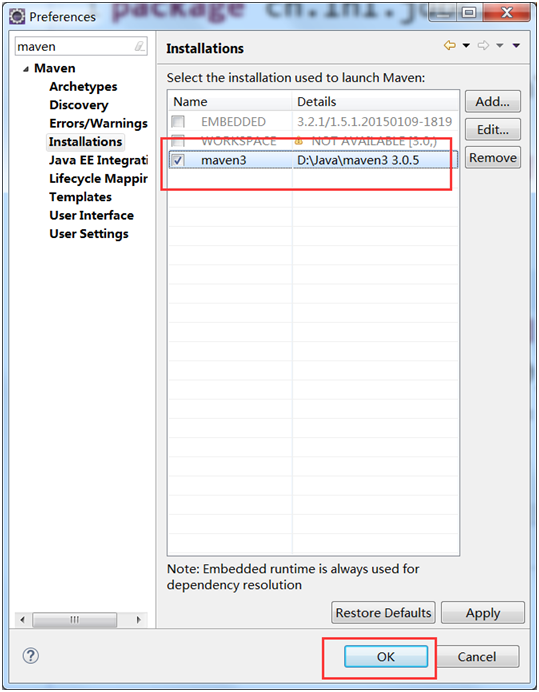This screenshot has height=692, width=539.
Task: Maximize the Preferences window
Action: tap(469, 13)
